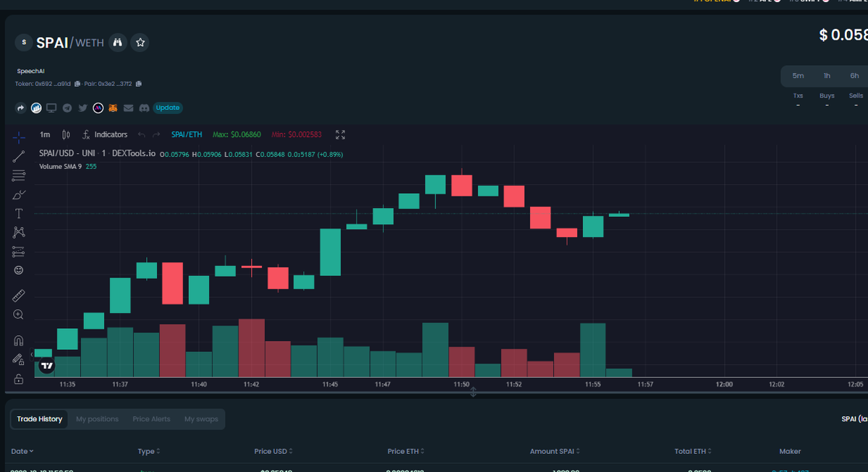868x472 pixels.
Task: Open the 1m timeframe dropdown
Action: pos(45,134)
